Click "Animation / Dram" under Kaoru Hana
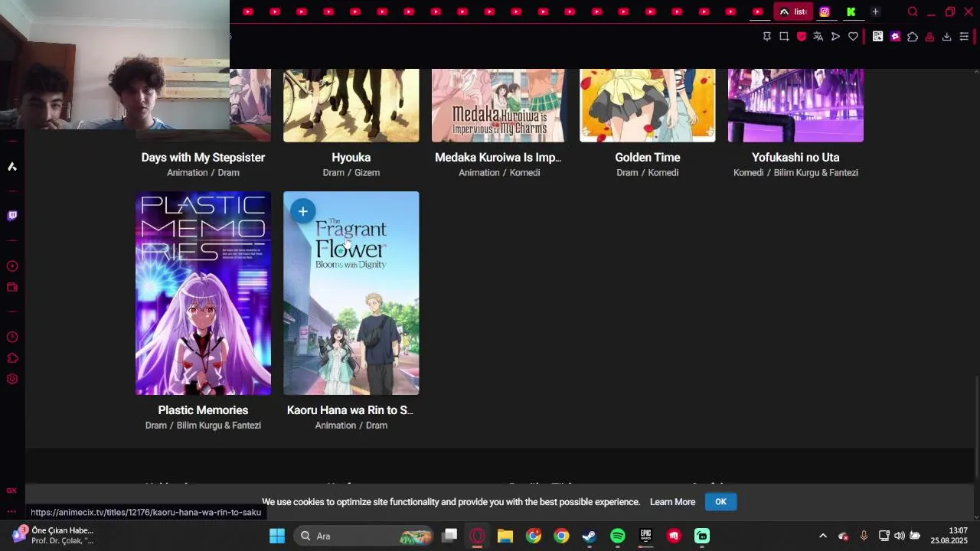The image size is (980, 551). [x=351, y=425]
